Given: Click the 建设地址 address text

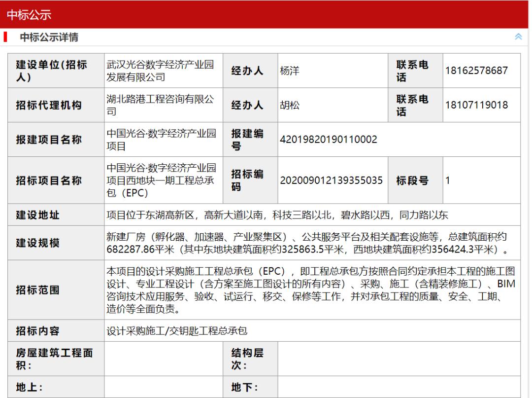Looking at the screenshot, I should coord(277,215).
